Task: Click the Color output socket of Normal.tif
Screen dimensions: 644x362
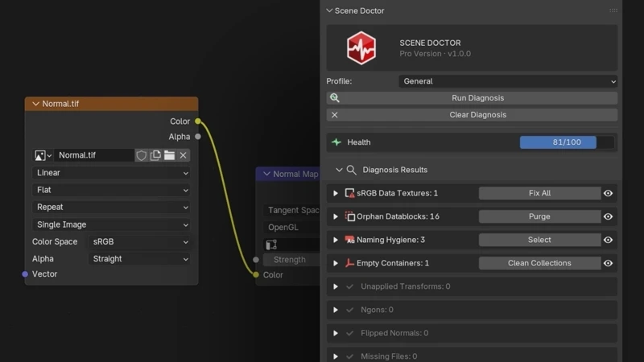Action: pyautogui.click(x=198, y=121)
